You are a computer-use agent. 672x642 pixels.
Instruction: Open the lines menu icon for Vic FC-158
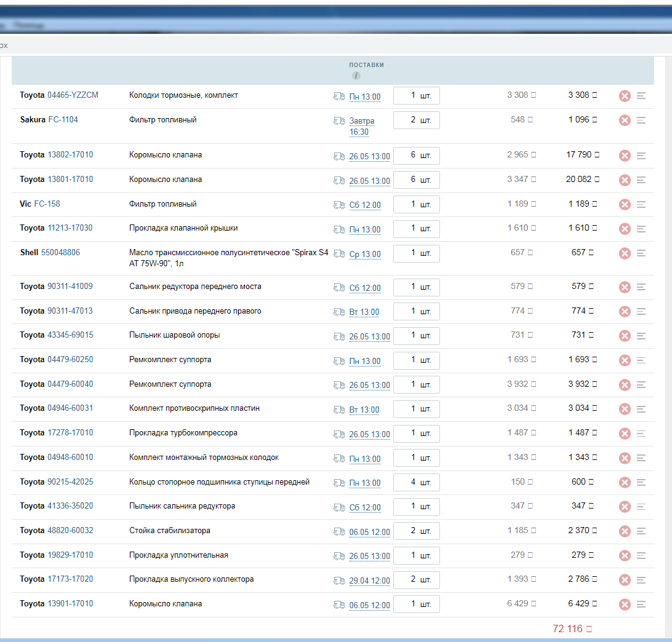pyautogui.click(x=641, y=204)
